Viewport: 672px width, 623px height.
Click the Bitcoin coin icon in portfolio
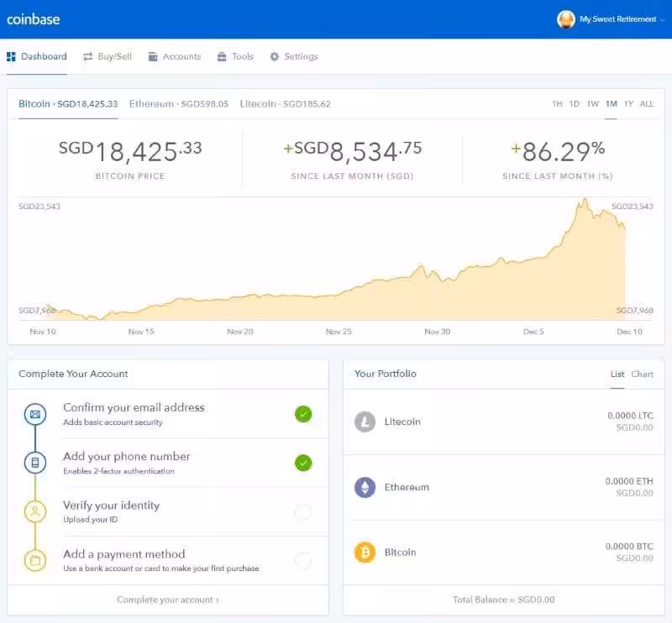[365, 552]
